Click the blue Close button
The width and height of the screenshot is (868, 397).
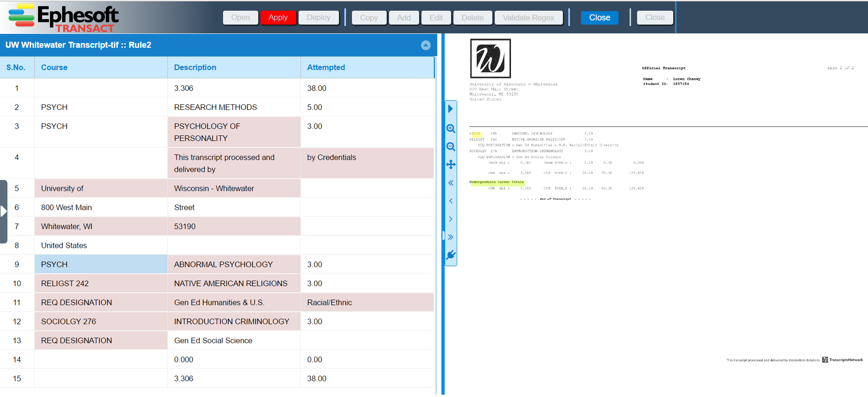pos(600,18)
